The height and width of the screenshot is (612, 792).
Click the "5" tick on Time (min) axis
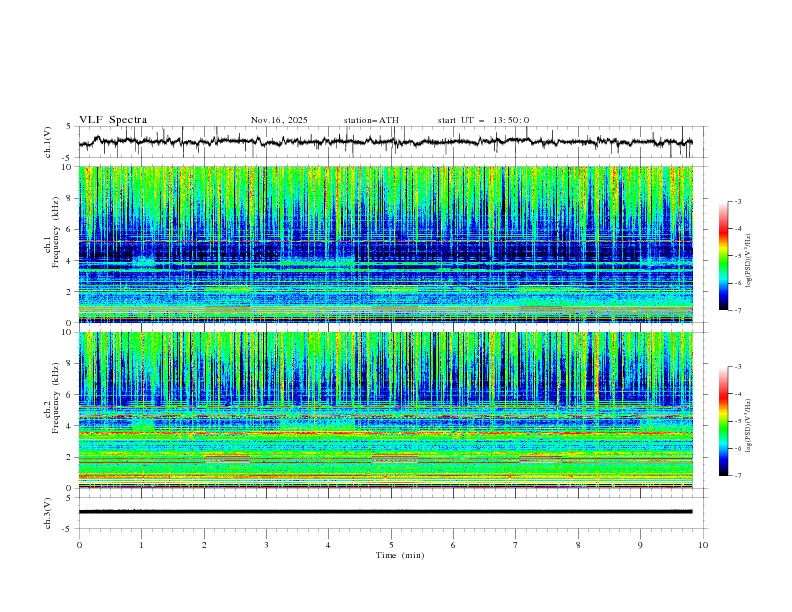391,545
